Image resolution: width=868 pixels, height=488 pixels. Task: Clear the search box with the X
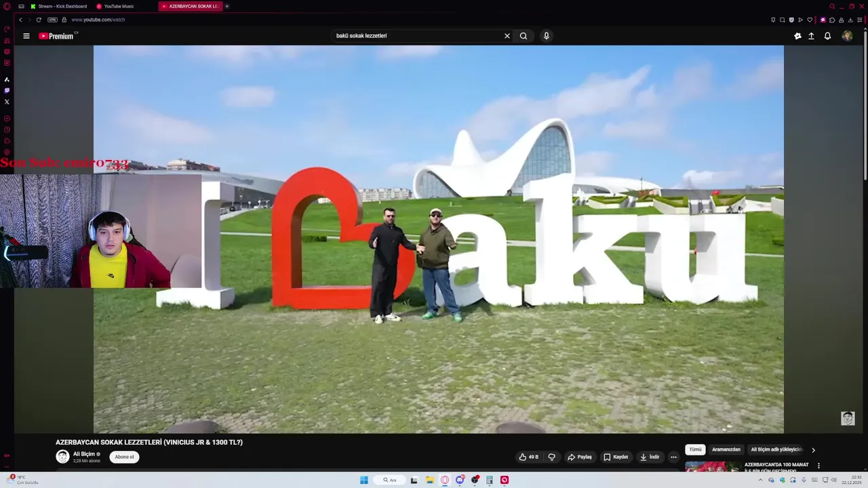click(507, 36)
